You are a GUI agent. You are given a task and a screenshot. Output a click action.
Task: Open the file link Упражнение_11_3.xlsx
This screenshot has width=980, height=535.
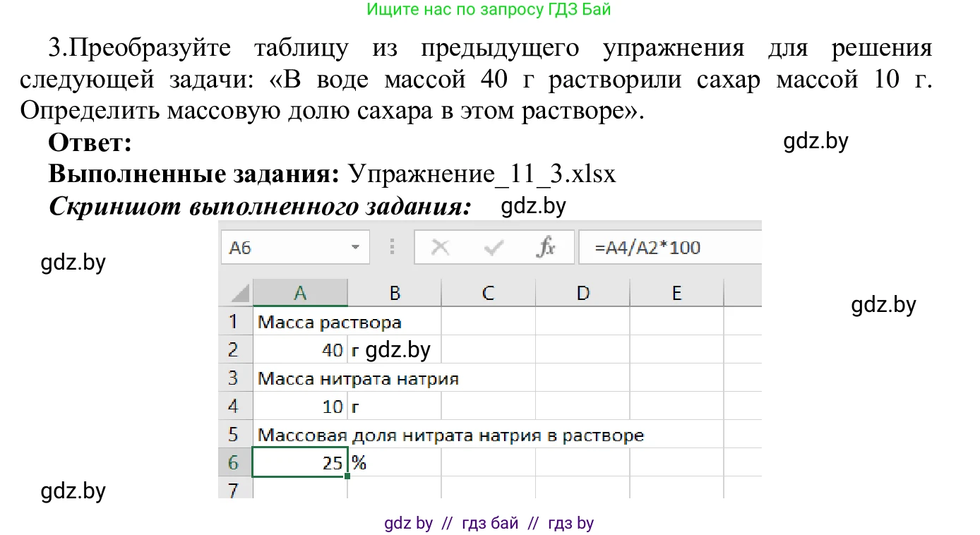[x=483, y=174]
